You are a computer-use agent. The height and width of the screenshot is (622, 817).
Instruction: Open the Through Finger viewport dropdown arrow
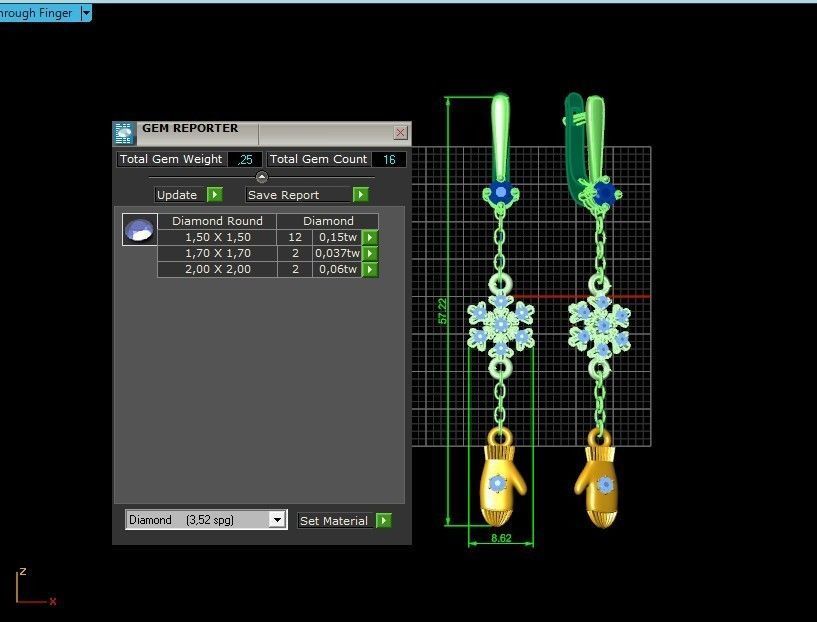86,13
